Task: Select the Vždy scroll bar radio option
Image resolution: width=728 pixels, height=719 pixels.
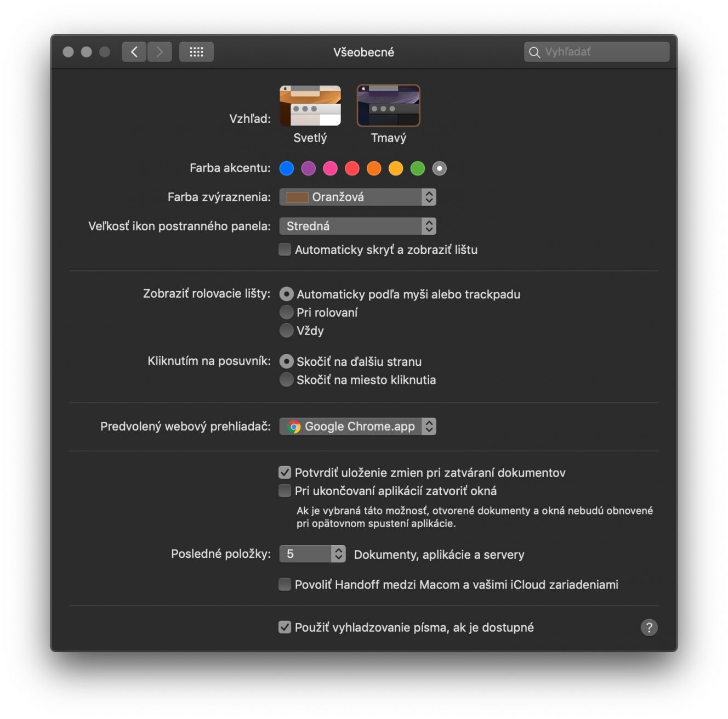Action: pyautogui.click(x=287, y=330)
